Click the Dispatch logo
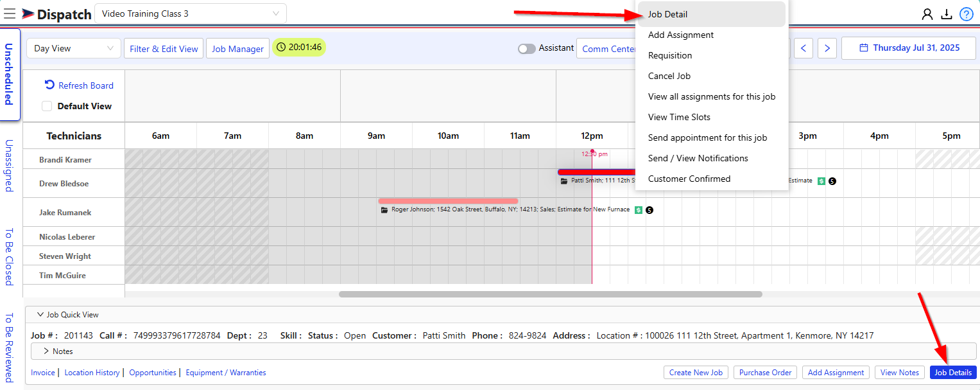This screenshot has height=390, width=980. [56, 14]
